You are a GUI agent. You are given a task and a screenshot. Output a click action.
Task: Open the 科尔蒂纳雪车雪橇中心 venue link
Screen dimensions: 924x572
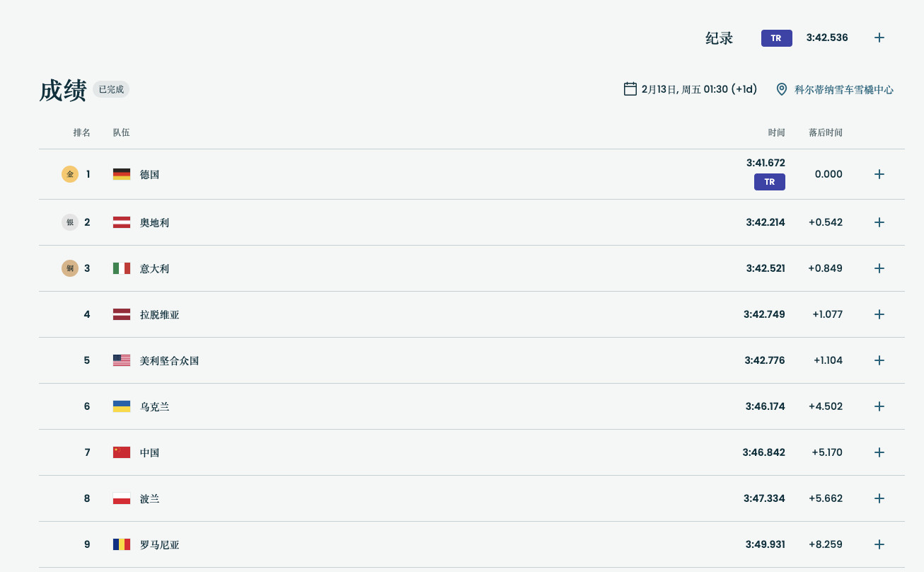843,90
